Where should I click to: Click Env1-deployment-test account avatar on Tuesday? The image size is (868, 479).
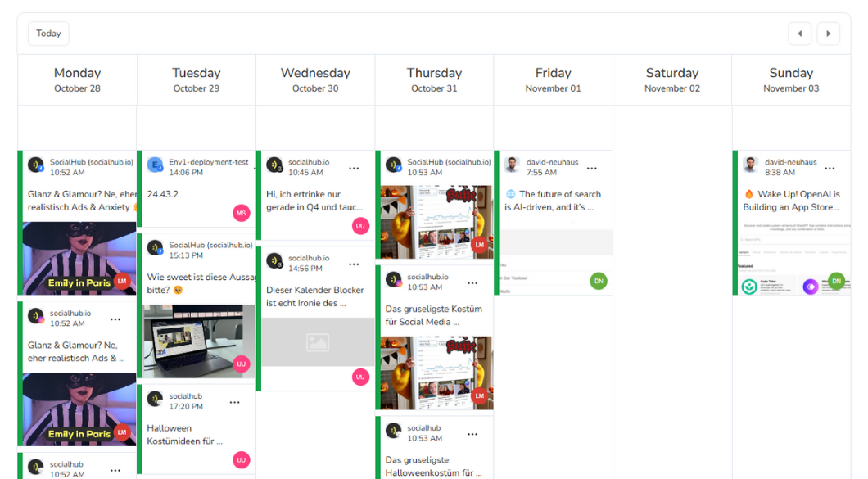[x=155, y=165]
